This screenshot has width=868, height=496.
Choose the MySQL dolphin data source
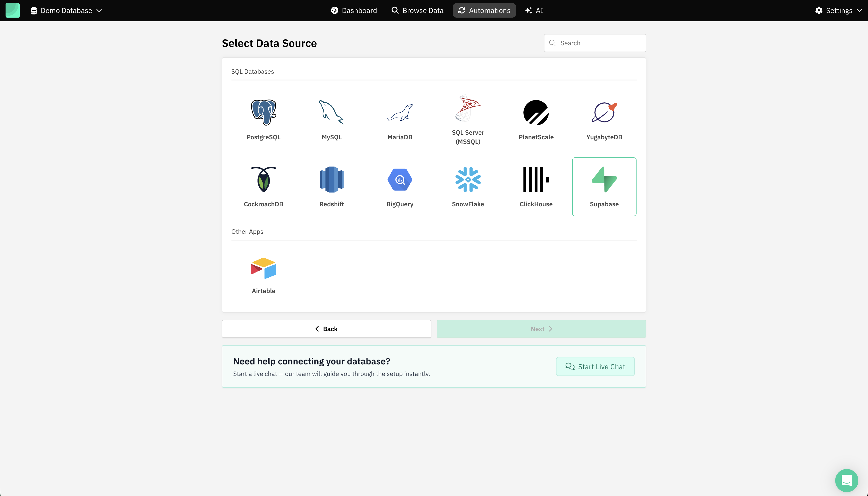pyautogui.click(x=331, y=113)
